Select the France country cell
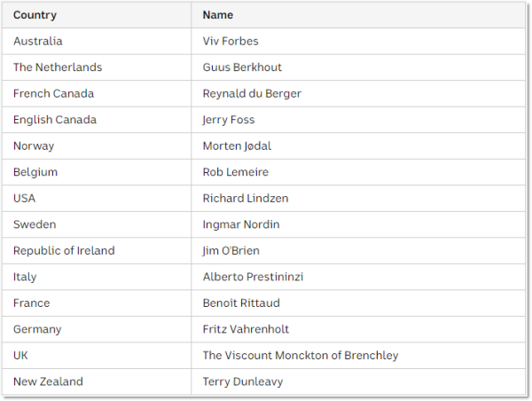 pyautogui.click(x=32, y=303)
